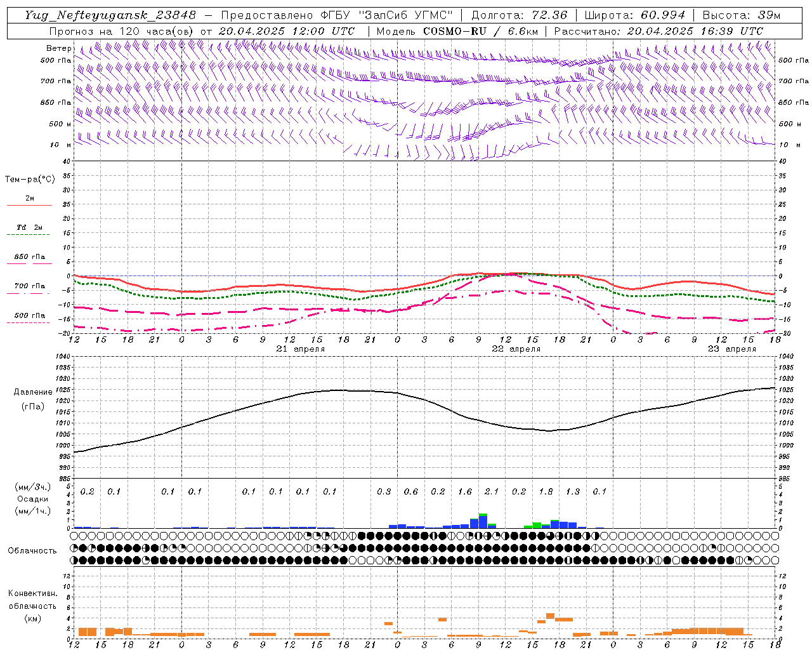Click the precipitation total value 1.3
The width and height of the screenshot is (812, 650).
coord(573,492)
